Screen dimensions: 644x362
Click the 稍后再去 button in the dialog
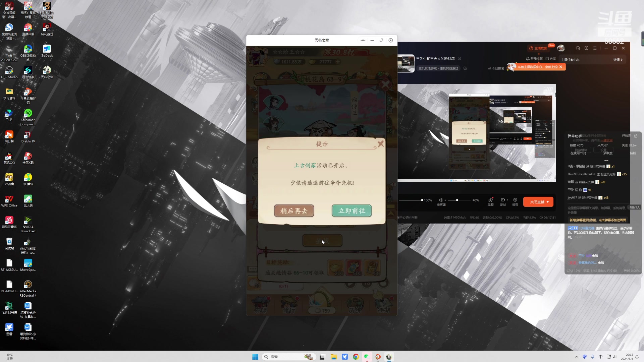[294, 211]
